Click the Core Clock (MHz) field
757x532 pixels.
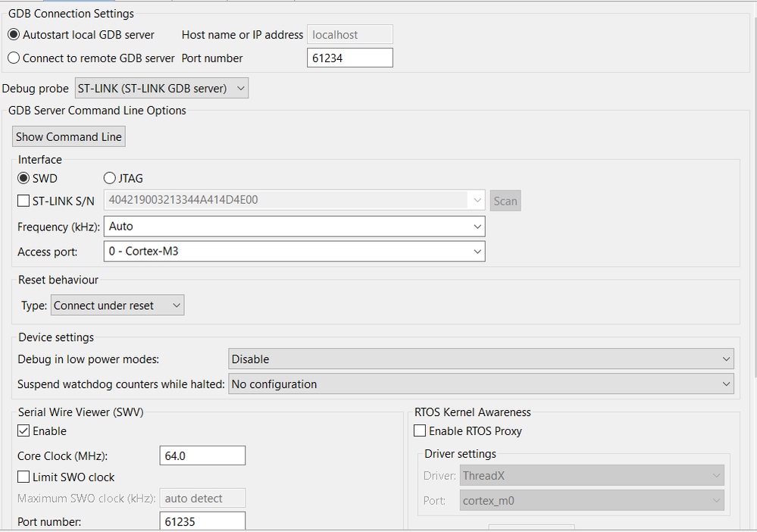click(x=202, y=455)
